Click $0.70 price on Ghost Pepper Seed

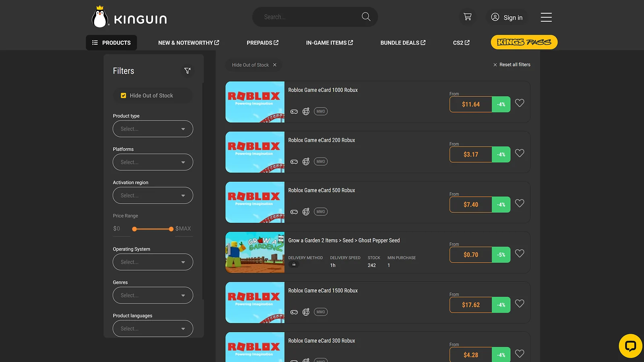(x=471, y=255)
